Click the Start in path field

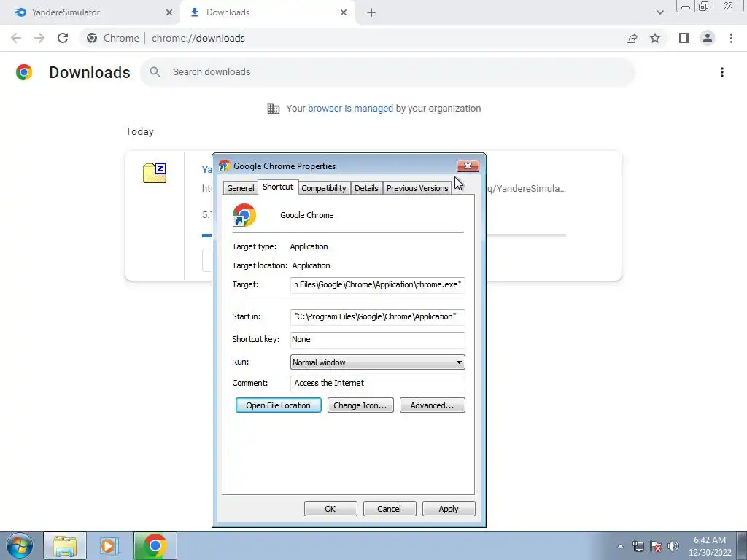pyautogui.click(x=377, y=316)
